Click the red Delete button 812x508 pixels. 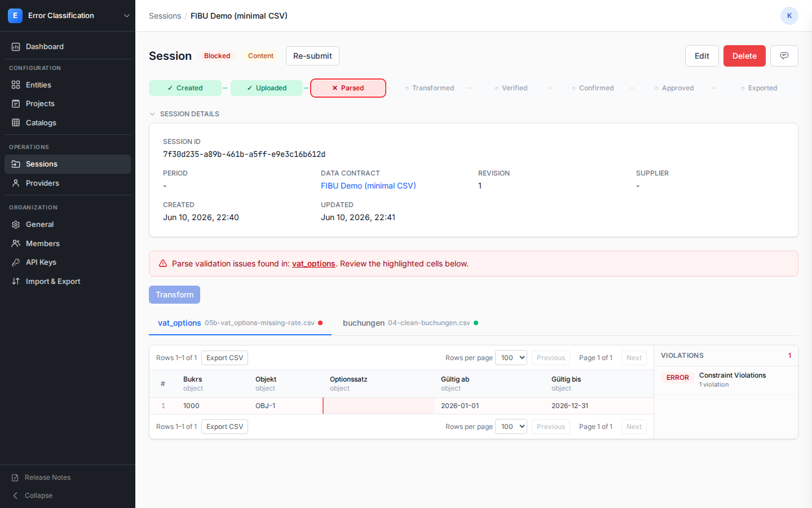coord(744,56)
